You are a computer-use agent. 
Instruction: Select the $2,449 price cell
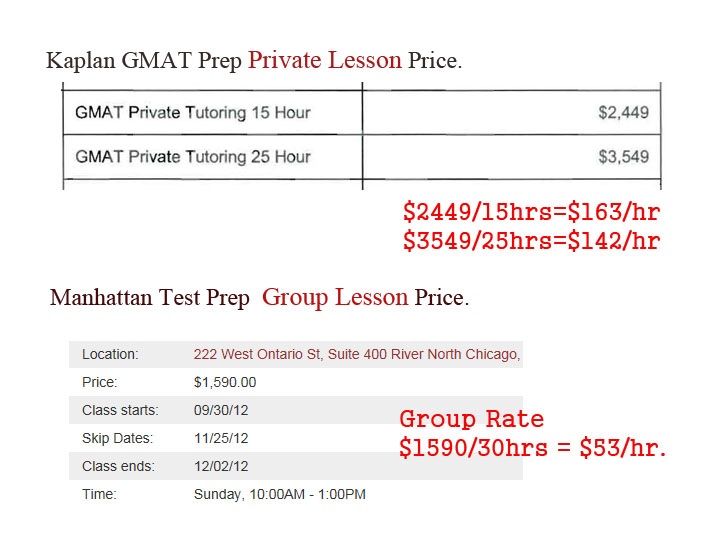coord(622,113)
